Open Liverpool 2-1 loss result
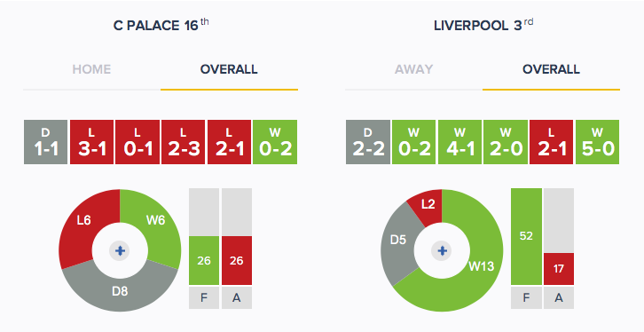Screen dimensions: 644x332 pyautogui.click(x=551, y=142)
